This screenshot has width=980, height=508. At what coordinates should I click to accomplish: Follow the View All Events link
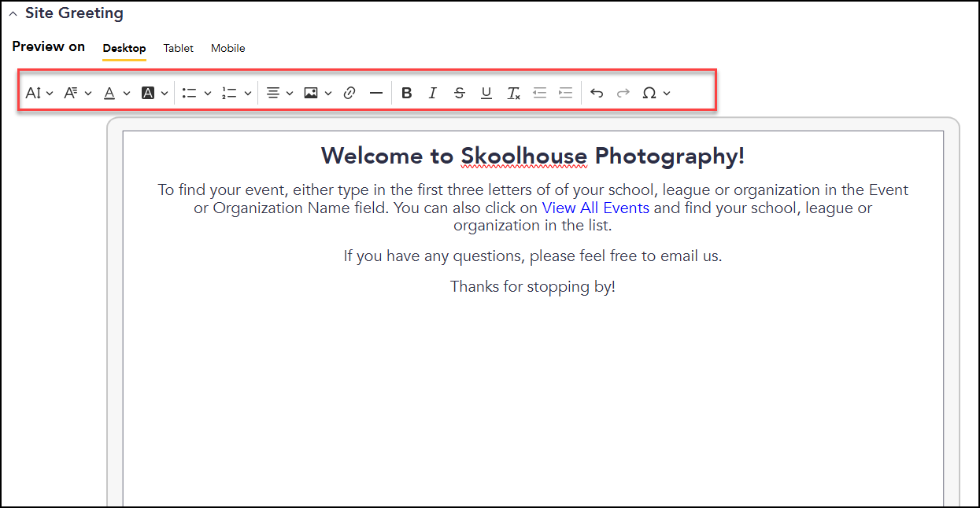(596, 208)
